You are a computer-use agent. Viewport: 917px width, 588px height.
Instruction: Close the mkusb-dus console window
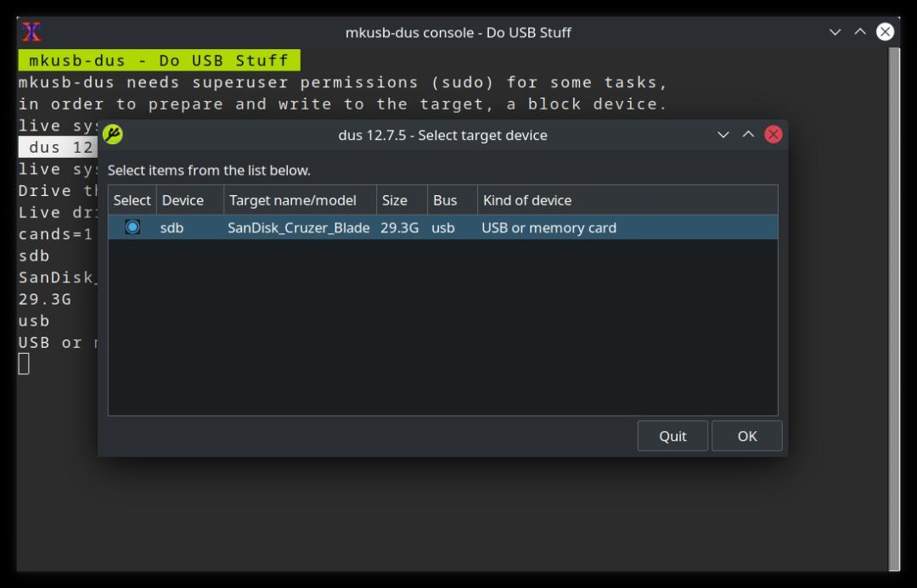click(x=885, y=31)
